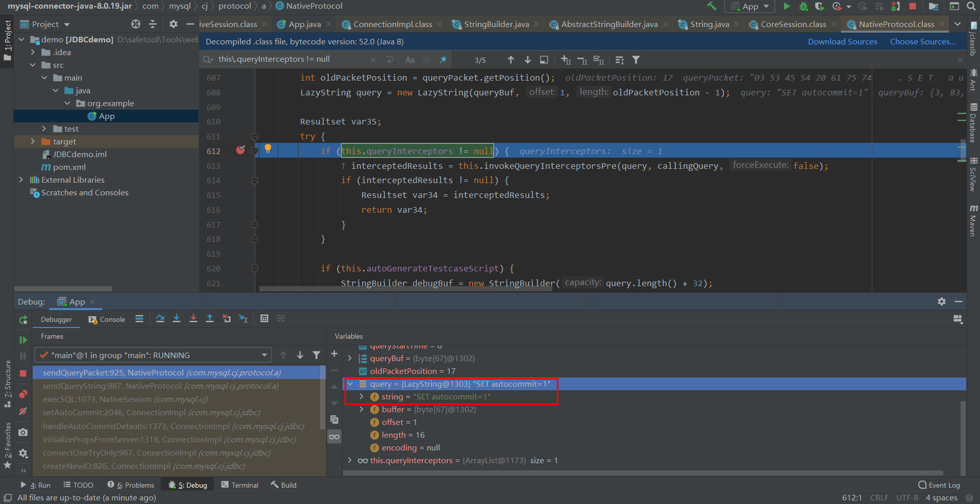
Task: Click the editor horizontal scrollbar
Action: coord(406,289)
